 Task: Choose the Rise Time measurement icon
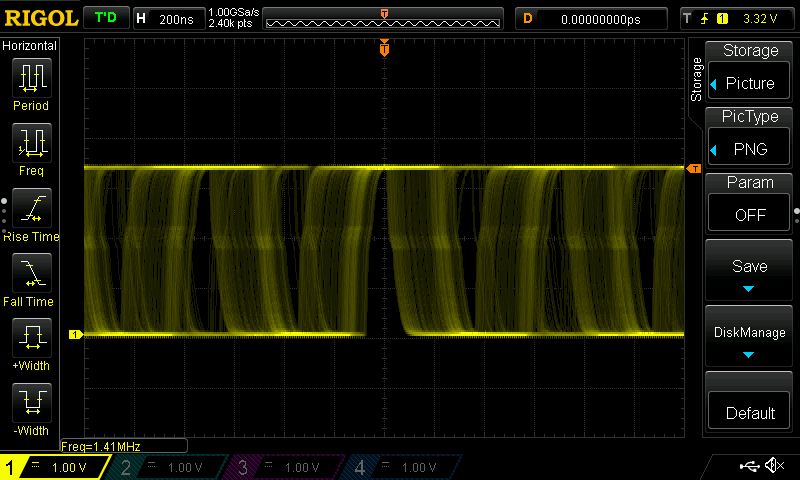click(x=31, y=208)
